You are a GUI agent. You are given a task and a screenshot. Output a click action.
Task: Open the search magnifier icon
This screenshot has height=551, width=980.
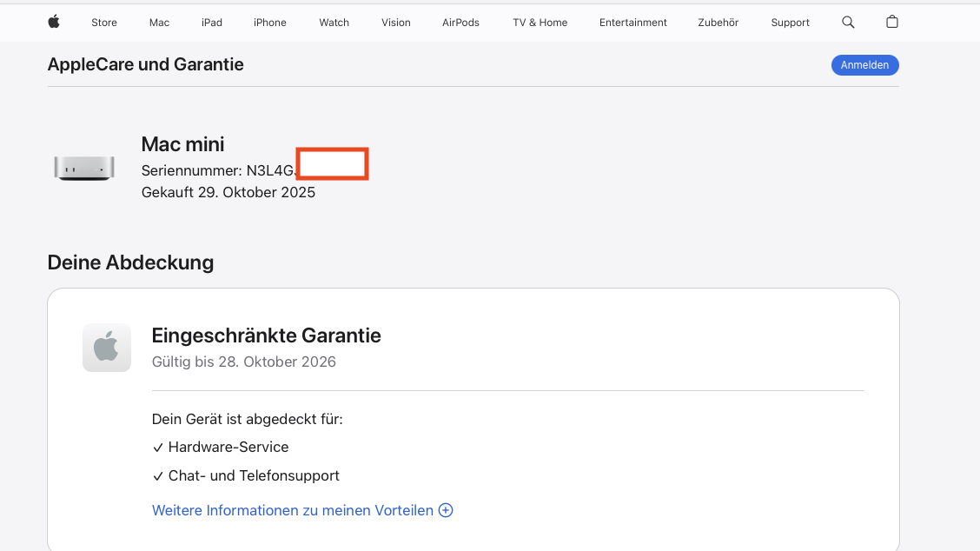[x=848, y=22]
